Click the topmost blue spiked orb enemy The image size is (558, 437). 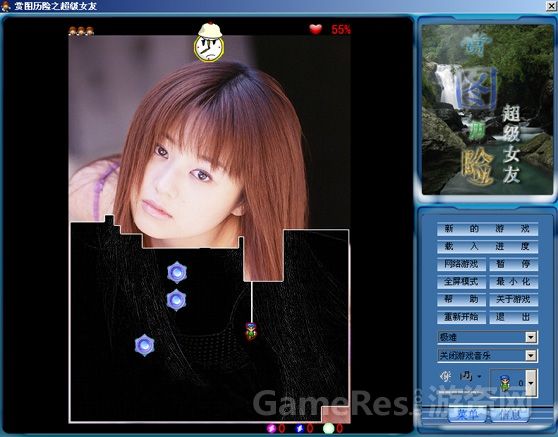[x=177, y=273]
